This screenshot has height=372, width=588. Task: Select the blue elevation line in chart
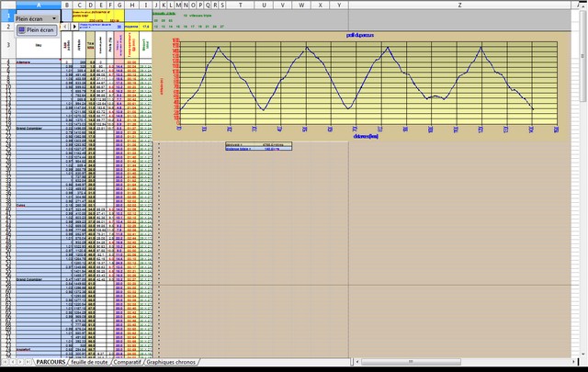[x=304, y=54]
